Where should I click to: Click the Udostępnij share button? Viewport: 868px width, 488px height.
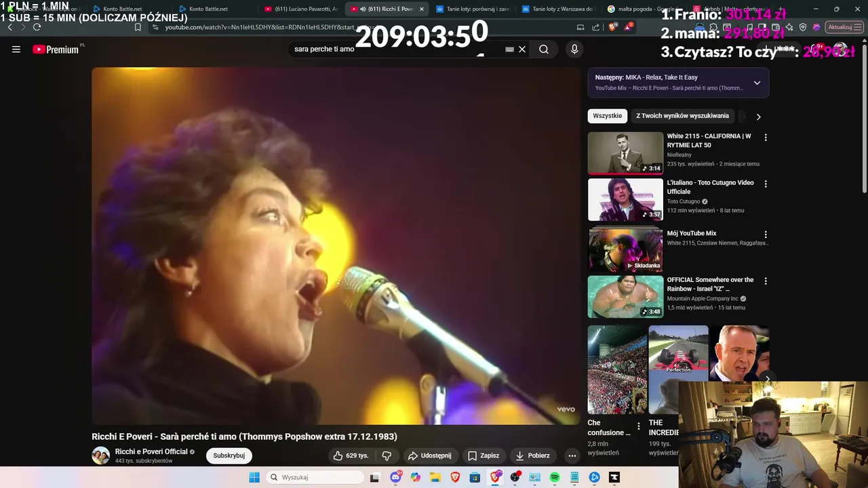click(429, 455)
